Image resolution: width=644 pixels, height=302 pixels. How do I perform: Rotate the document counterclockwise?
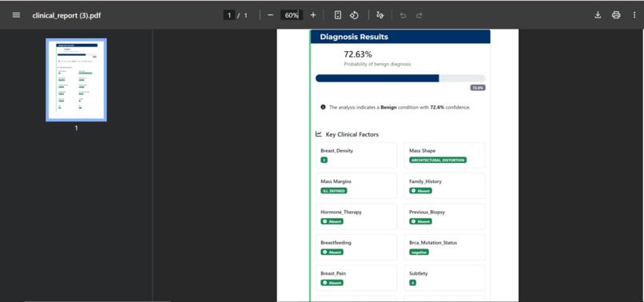[x=354, y=15]
